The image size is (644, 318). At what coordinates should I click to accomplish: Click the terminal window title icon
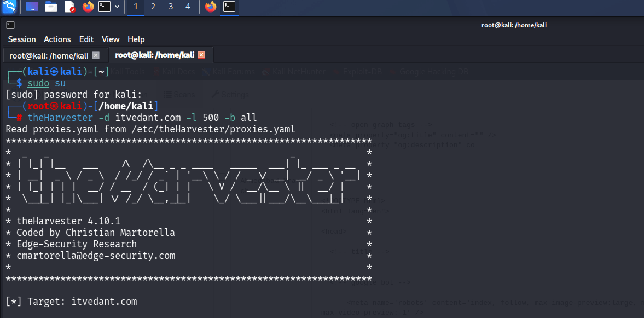pyautogui.click(x=11, y=25)
